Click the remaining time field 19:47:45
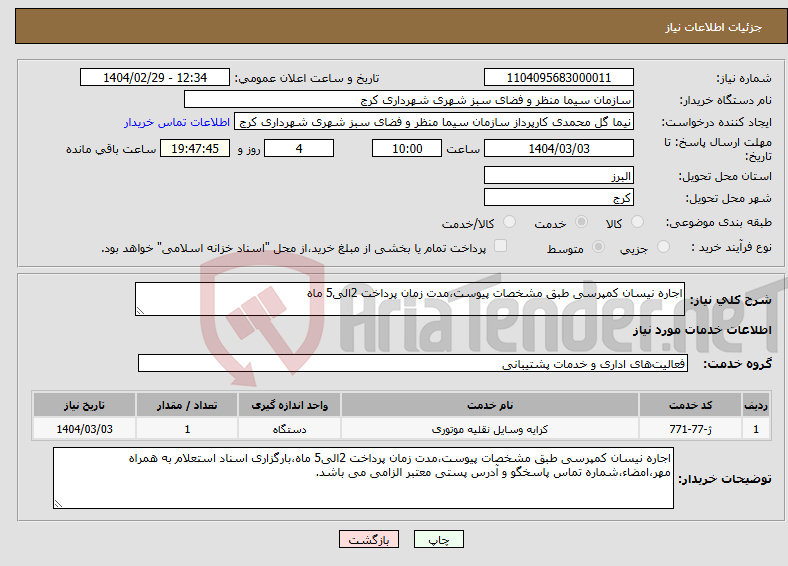Image resolution: width=788 pixels, height=566 pixels. coord(195,148)
